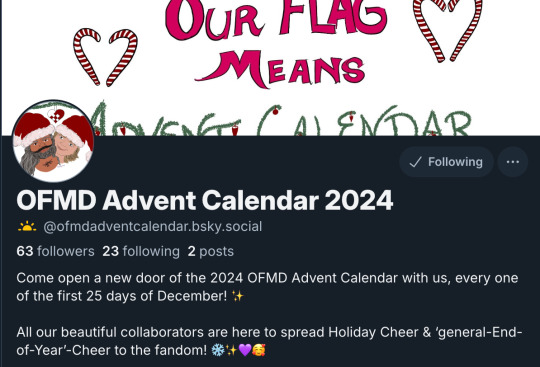Screen dimensions: 540x367
Task: Click the snowflake emoji in the bio
Action: pos(217,350)
